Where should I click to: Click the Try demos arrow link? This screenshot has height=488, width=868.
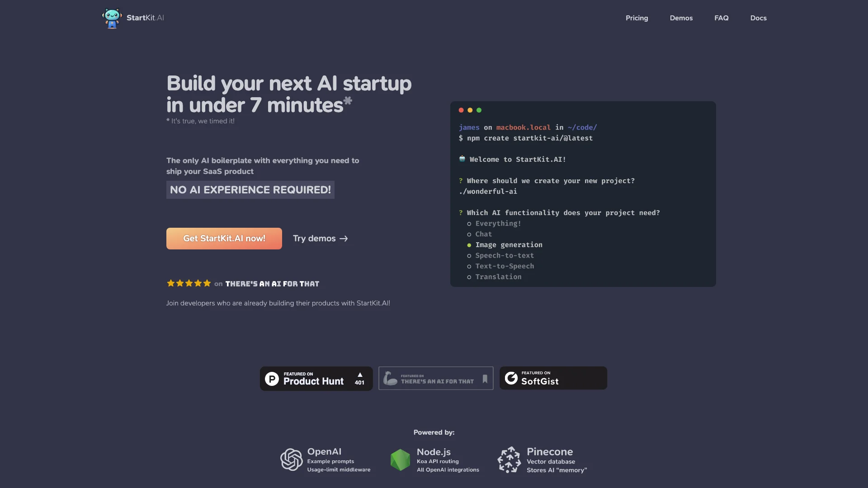[x=320, y=238]
